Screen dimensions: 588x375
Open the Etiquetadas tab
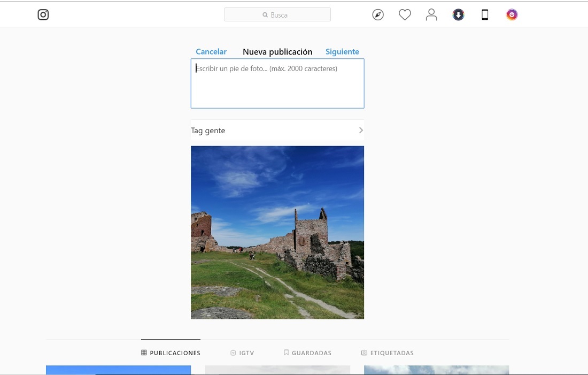pos(388,353)
